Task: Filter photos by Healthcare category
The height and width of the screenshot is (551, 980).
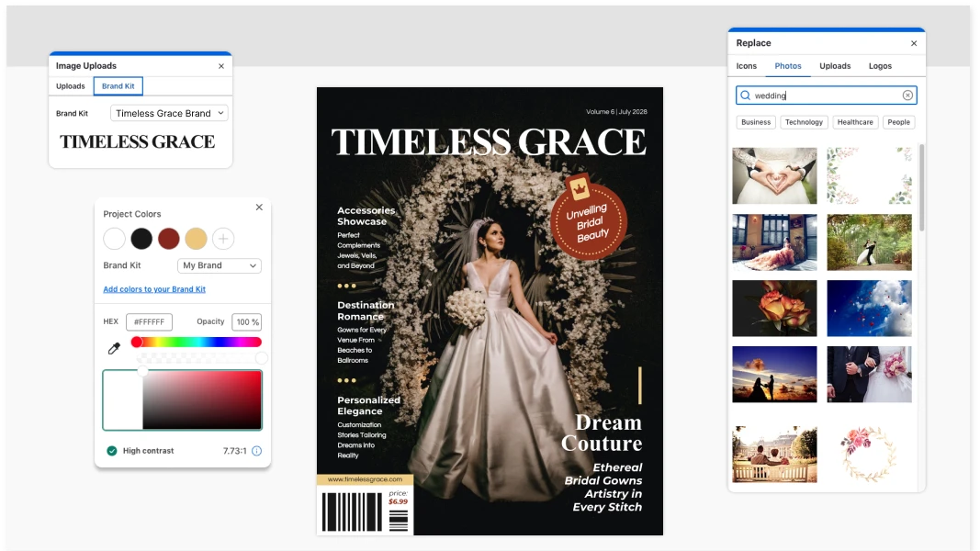Action: (855, 122)
